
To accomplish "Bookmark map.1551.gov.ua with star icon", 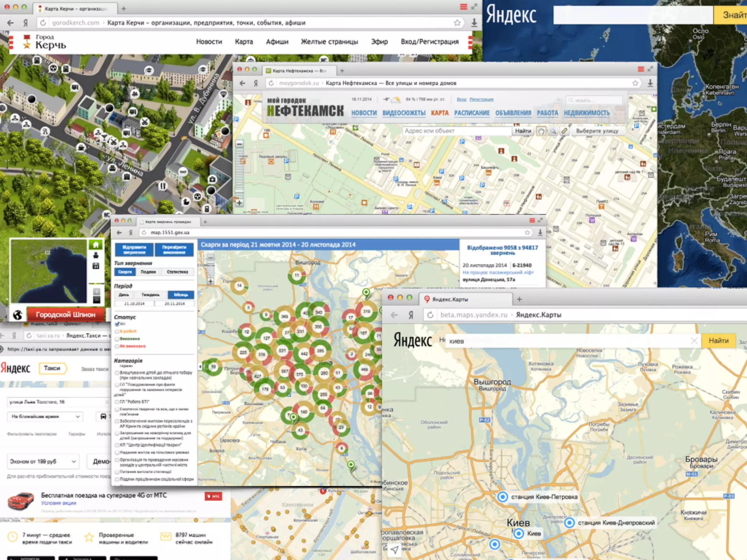I will point(527,233).
